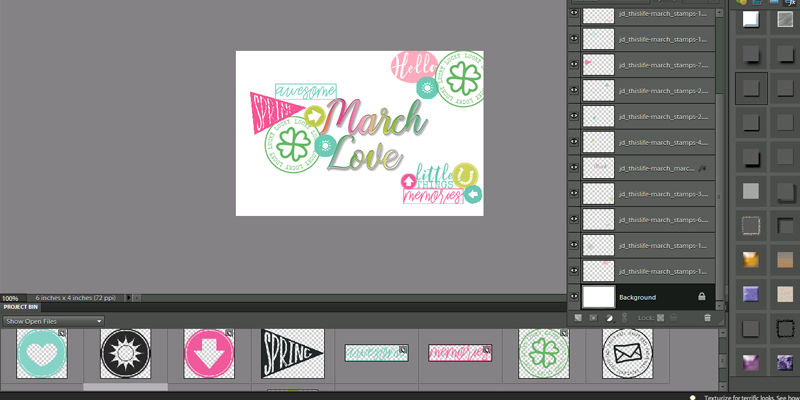The width and height of the screenshot is (800, 400).
Task: Toggle lock transparent pixels checkerboard icon
Action: 661,317
